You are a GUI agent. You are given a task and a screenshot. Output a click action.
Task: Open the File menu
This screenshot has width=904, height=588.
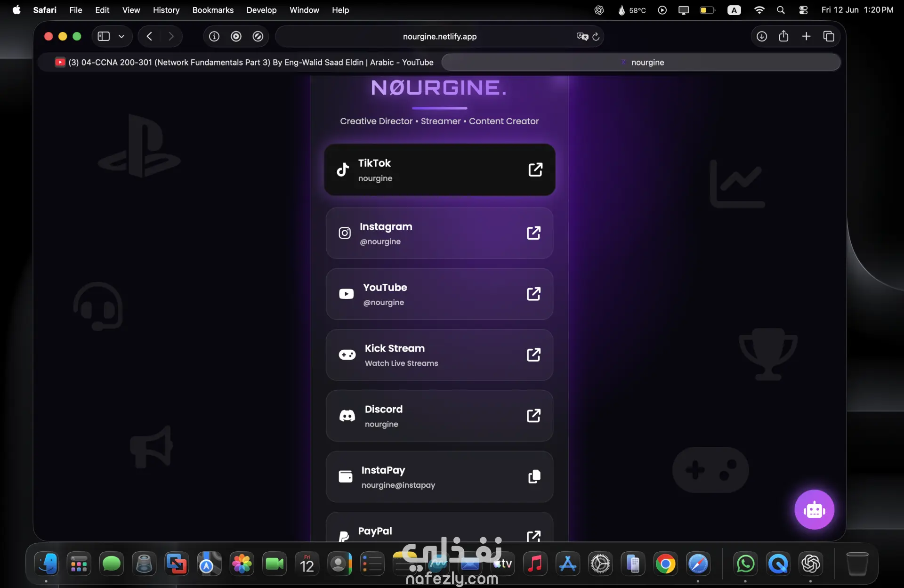(76, 10)
